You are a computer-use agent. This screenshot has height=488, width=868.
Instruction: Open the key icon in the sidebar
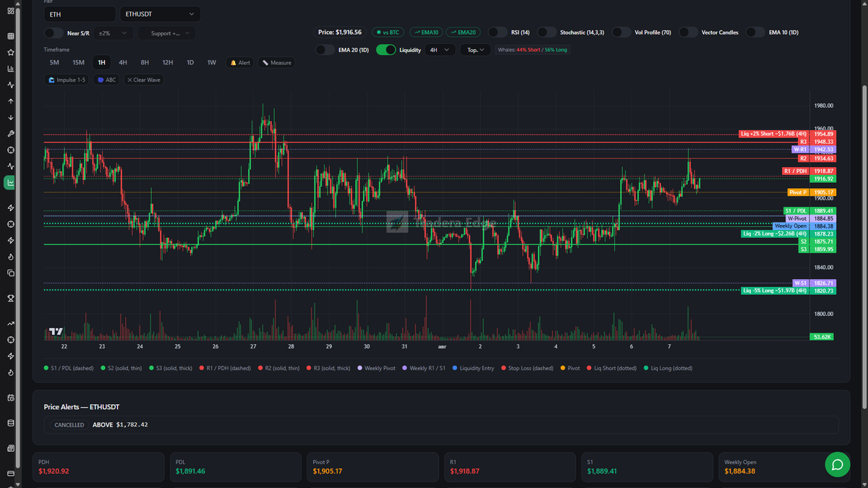point(10,134)
